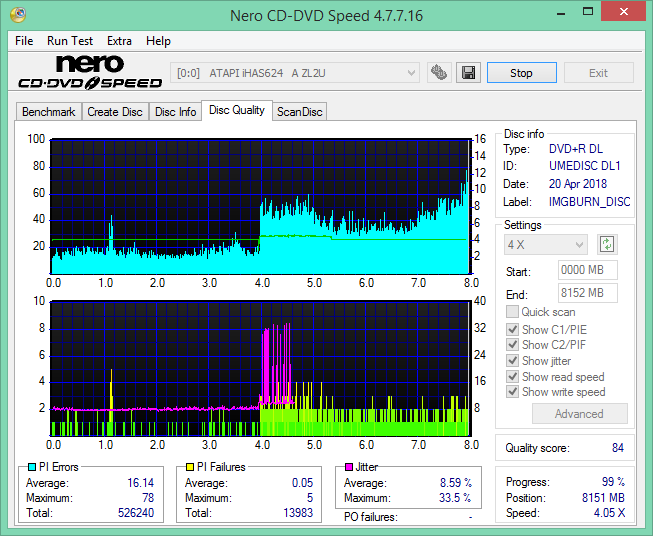Open the drive selection dropdown

coord(295,73)
